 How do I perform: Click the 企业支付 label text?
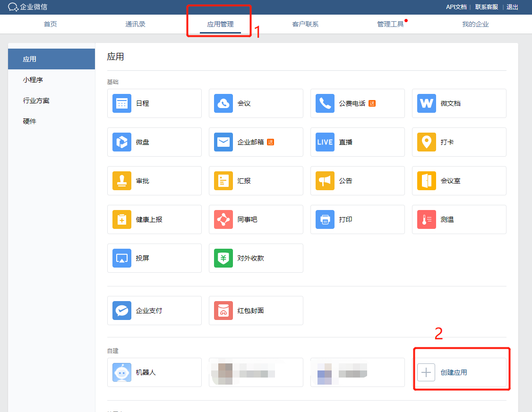click(149, 311)
